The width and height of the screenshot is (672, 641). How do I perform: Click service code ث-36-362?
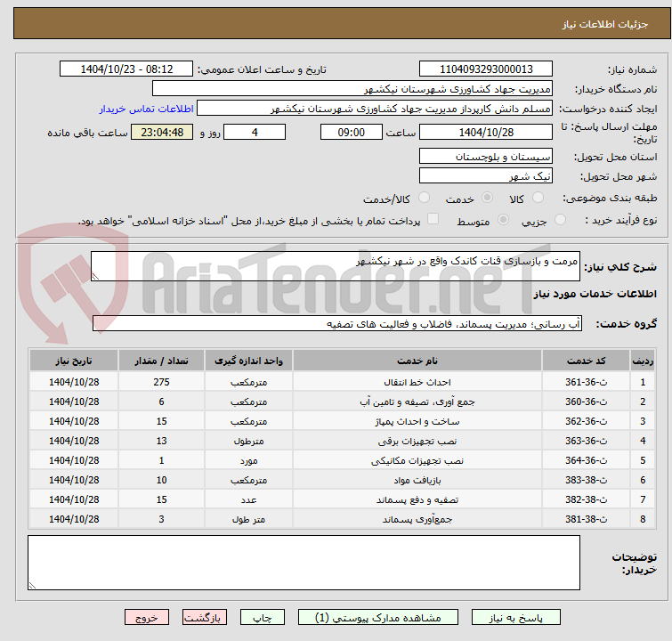(586, 421)
